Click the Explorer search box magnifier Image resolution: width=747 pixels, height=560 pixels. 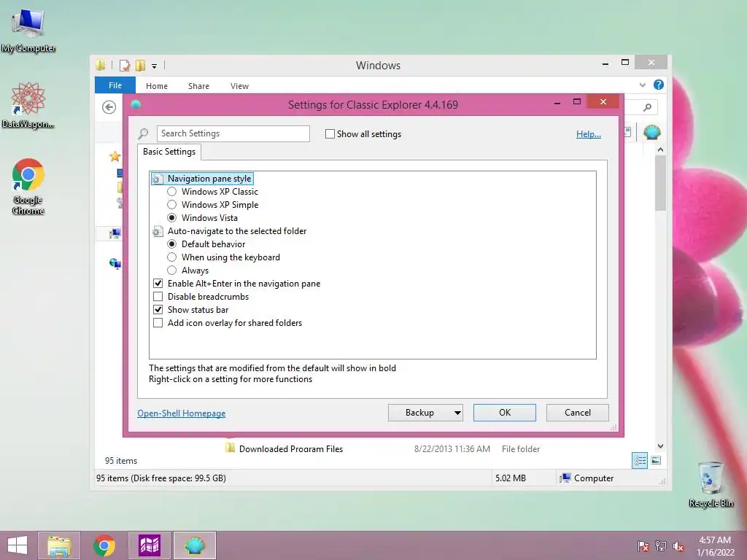(647, 107)
